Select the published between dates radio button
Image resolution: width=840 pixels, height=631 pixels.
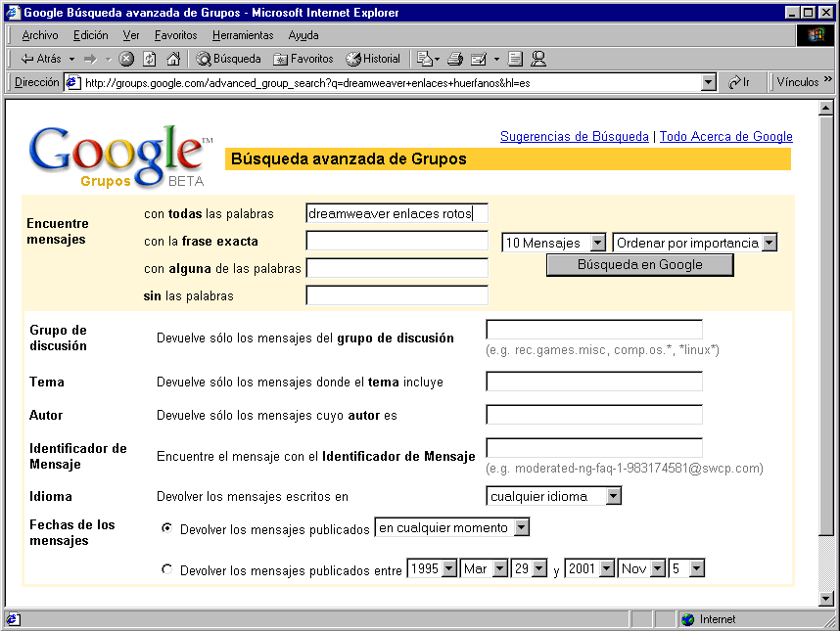167,569
